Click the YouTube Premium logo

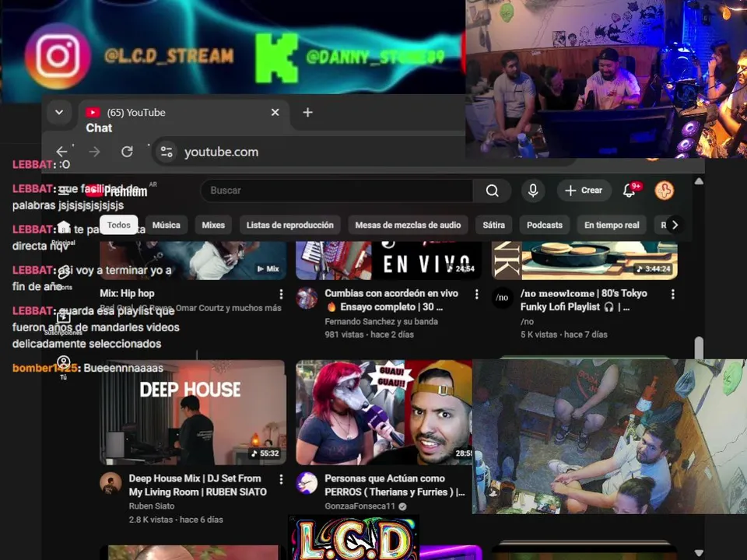[x=117, y=191]
